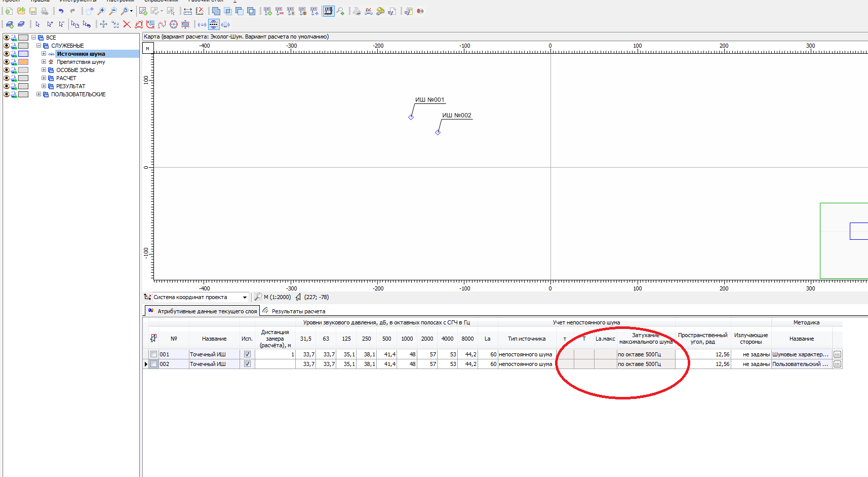The width and height of the screenshot is (868, 477).
Task: Open the 'Атрибутивные данные текущего слоя' tab
Action: (x=207, y=311)
